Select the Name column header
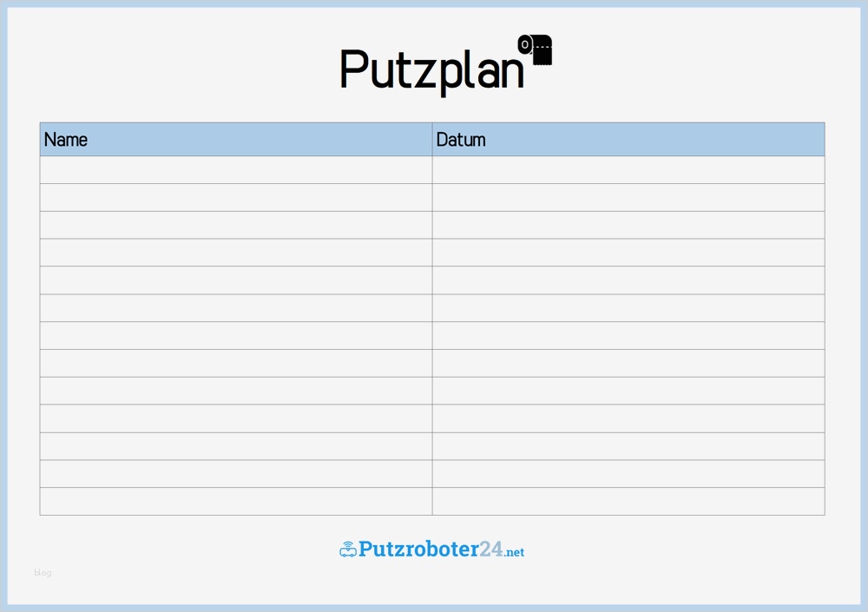The image size is (868, 612). (x=236, y=140)
